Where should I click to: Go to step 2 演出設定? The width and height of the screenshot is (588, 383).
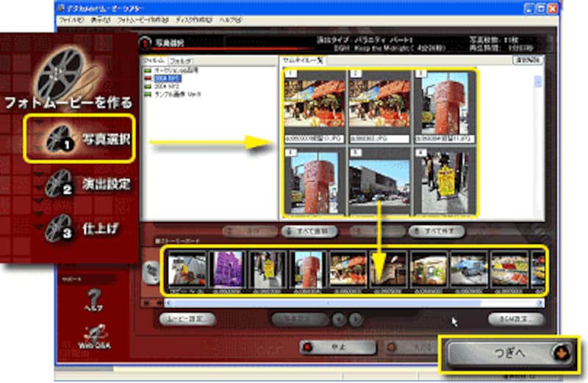tap(88, 184)
